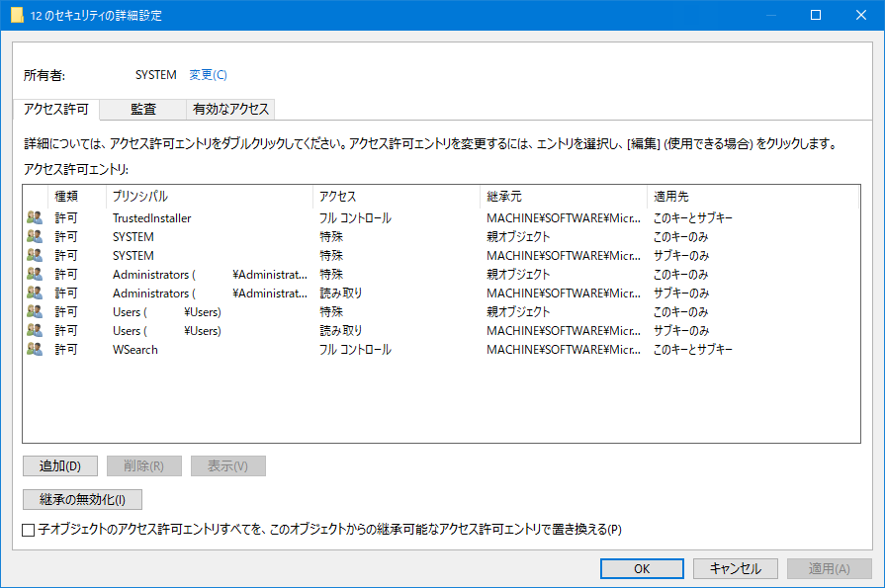
Task: Click icon of Administrators 特殊 permission entry
Action: (x=35, y=275)
